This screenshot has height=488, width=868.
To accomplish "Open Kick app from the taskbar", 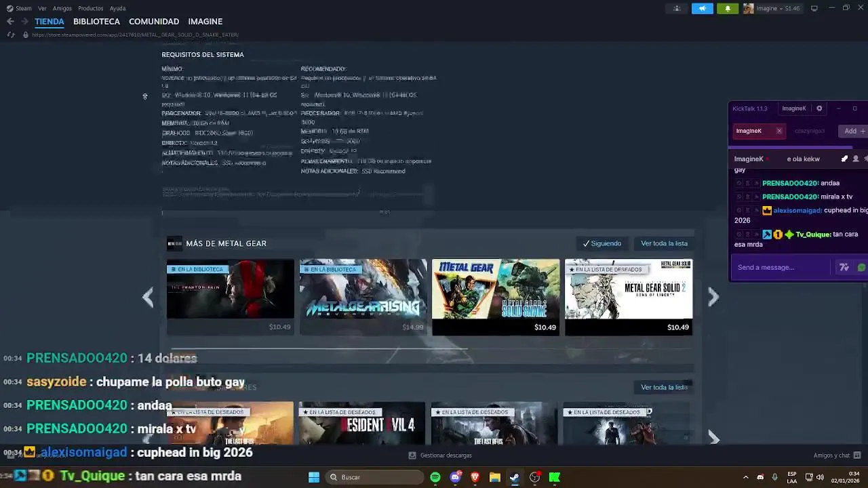I will pos(555,477).
